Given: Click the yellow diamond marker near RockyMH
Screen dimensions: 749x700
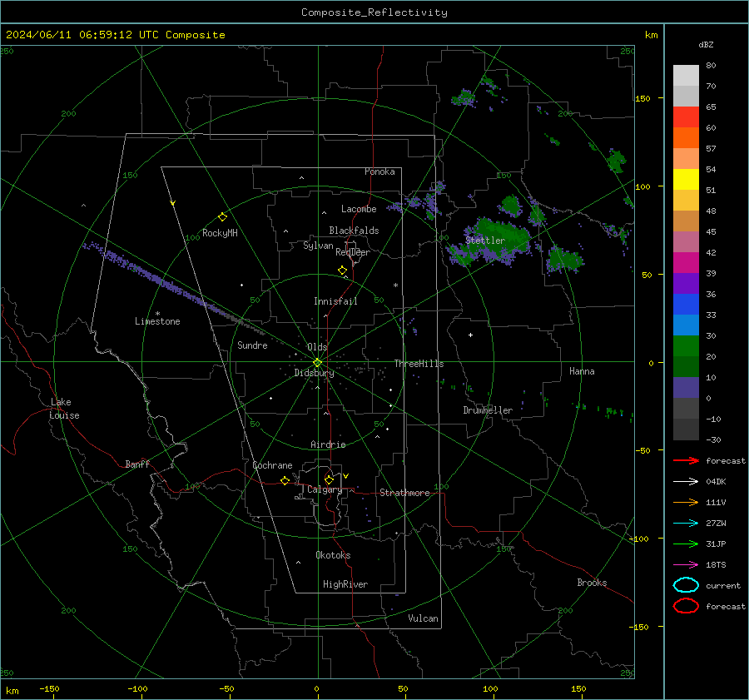Looking at the screenshot, I should pos(222,217).
